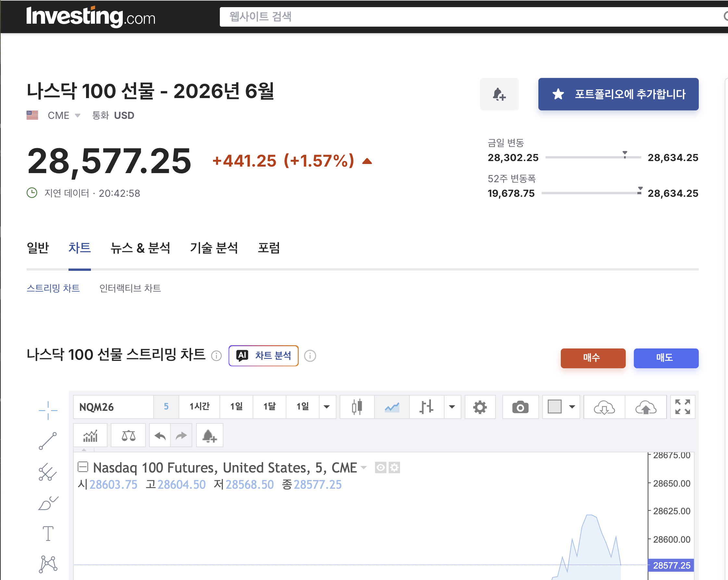The width and height of the screenshot is (728, 580).
Task: Open the 뉴스 & 분석 tab
Action: [141, 247]
